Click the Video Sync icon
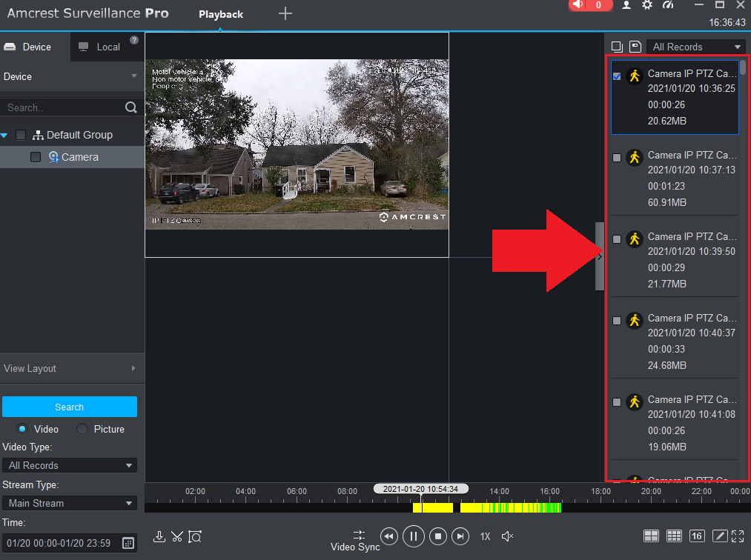 click(358, 535)
